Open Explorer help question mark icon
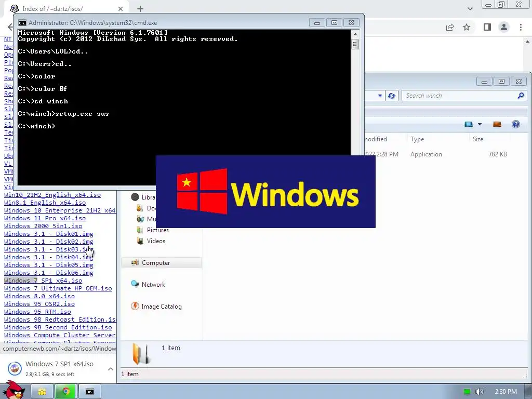Screen dimensions: 532x399 pyautogui.click(x=516, y=124)
